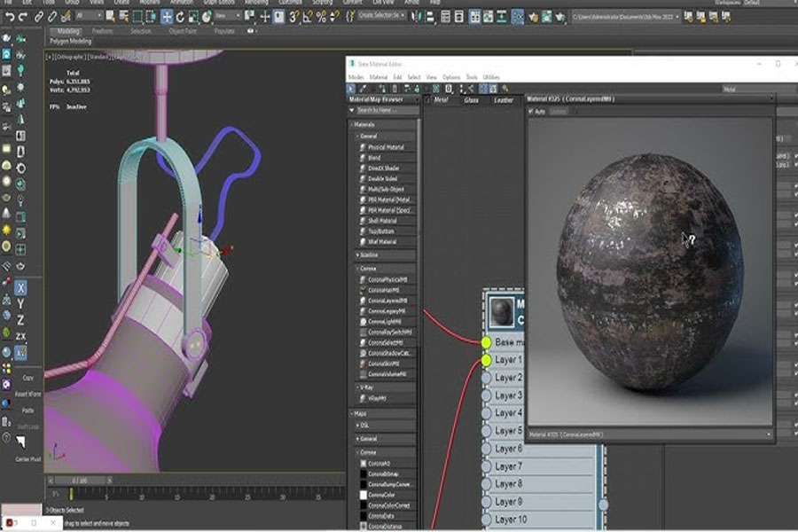Switch to the Glass view tab

tap(471, 100)
